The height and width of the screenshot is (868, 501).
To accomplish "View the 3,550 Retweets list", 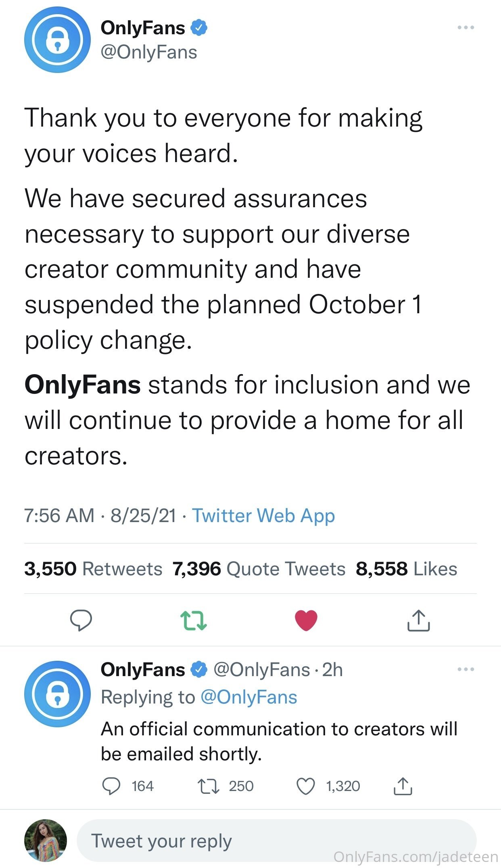I will 93,569.
